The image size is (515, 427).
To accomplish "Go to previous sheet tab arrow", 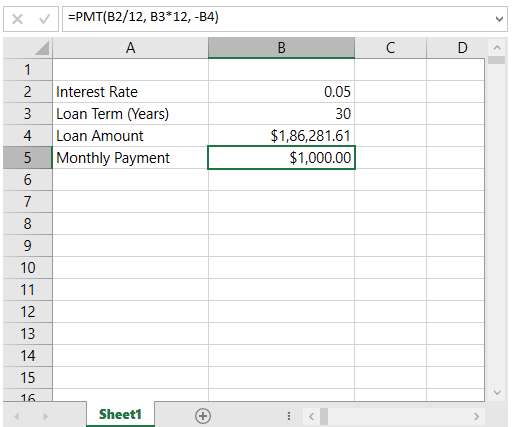I will tap(17, 416).
